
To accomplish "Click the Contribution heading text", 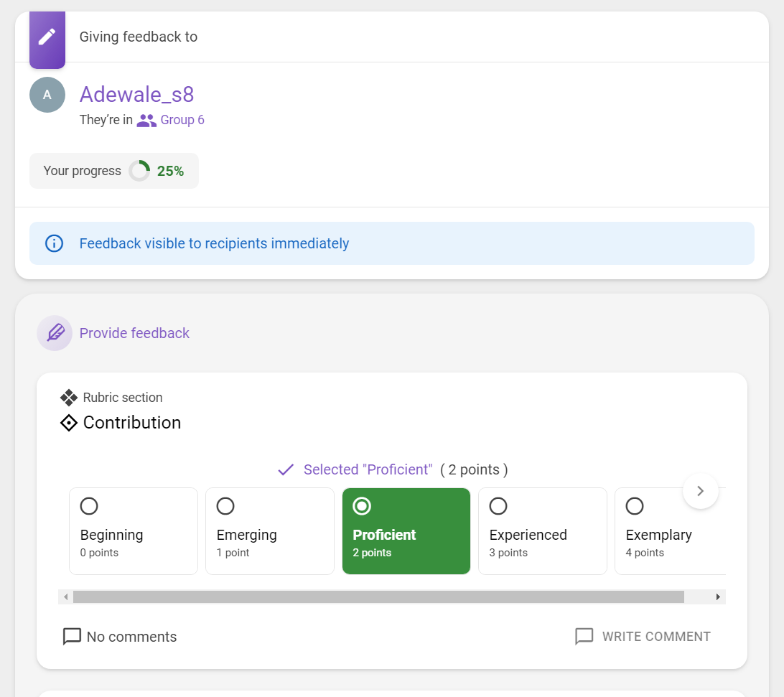I will pyautogui.click(x=132, y=423).
